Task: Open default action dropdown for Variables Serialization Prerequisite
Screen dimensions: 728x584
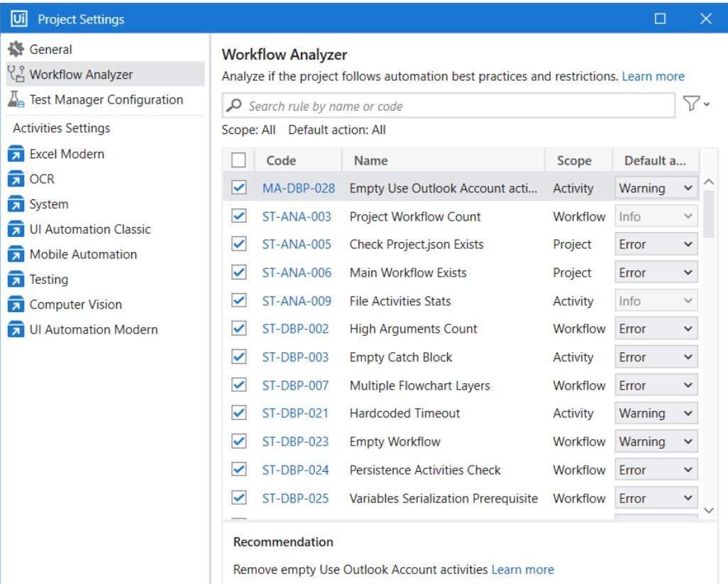Action: pos(656,498)
